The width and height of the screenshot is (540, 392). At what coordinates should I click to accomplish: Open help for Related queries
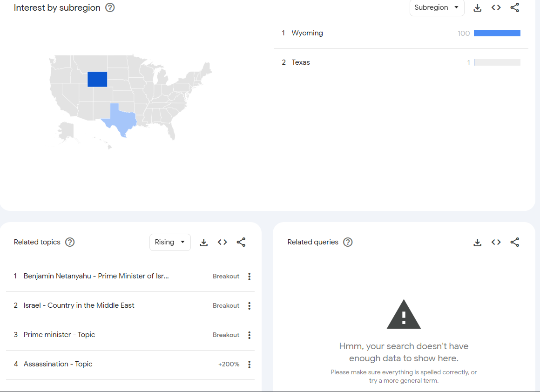click(348, 242)
